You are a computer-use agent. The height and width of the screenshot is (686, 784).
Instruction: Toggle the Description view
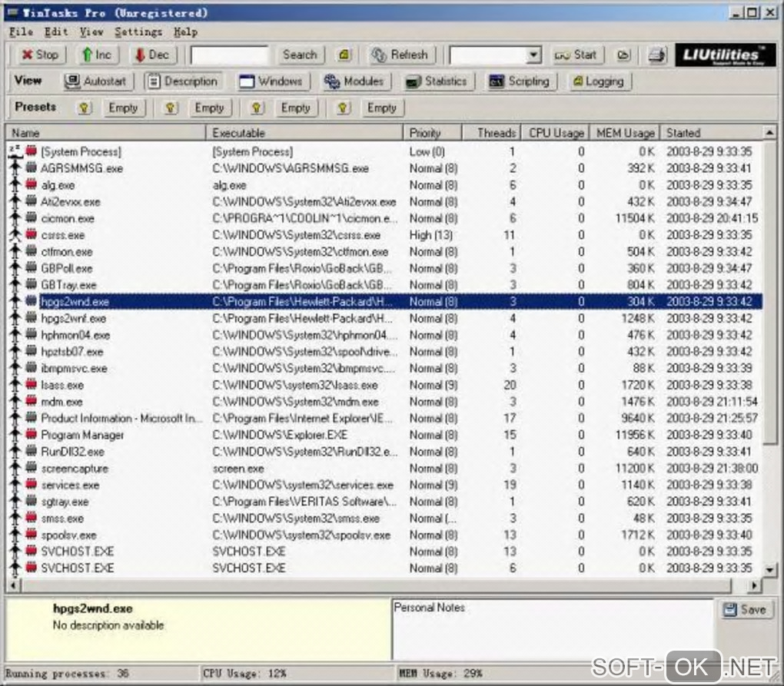[x=183, y=81]
